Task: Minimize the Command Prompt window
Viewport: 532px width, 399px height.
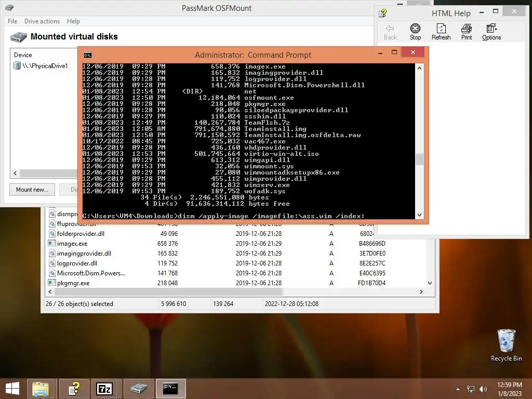Action: [380, 52]
